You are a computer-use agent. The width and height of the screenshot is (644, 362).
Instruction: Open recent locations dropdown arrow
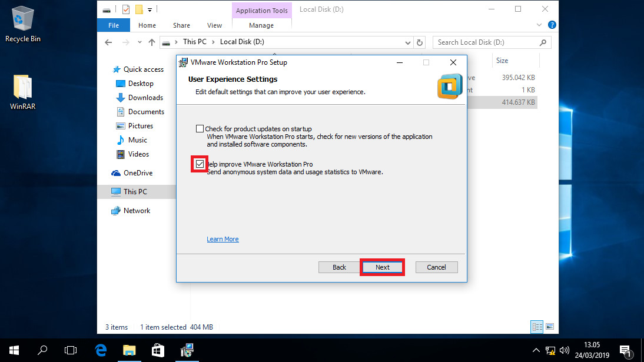pos(140,42)
